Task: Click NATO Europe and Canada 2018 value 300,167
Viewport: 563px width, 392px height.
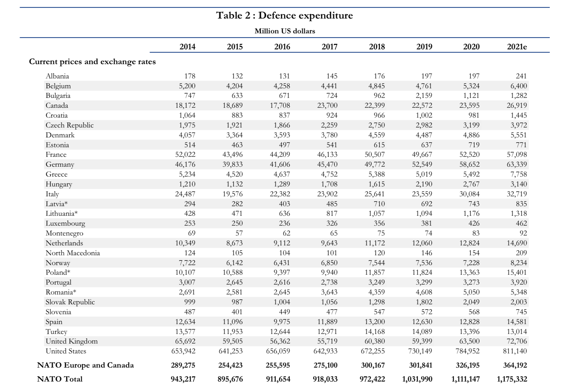Action: click(373, 365)
